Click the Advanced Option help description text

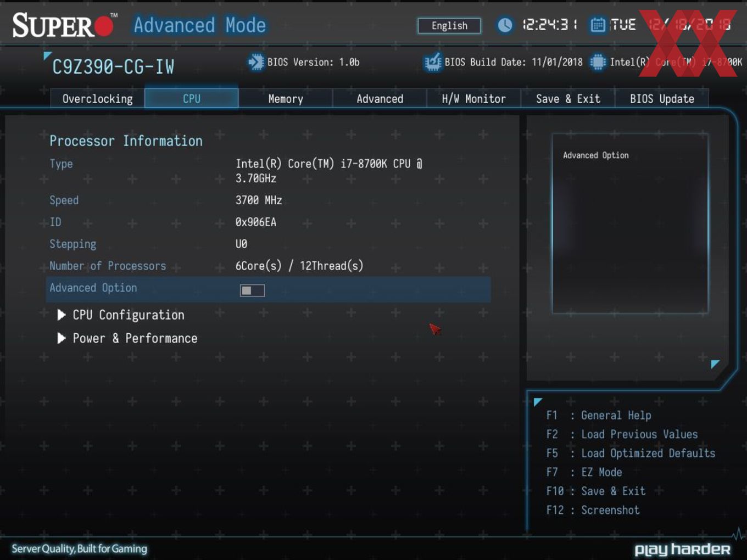(596, 155)
